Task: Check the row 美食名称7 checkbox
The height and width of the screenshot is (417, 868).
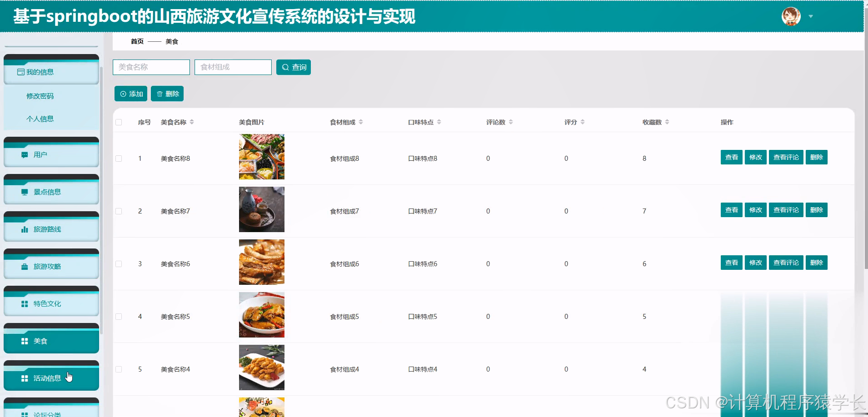Action: click(119, 211)
